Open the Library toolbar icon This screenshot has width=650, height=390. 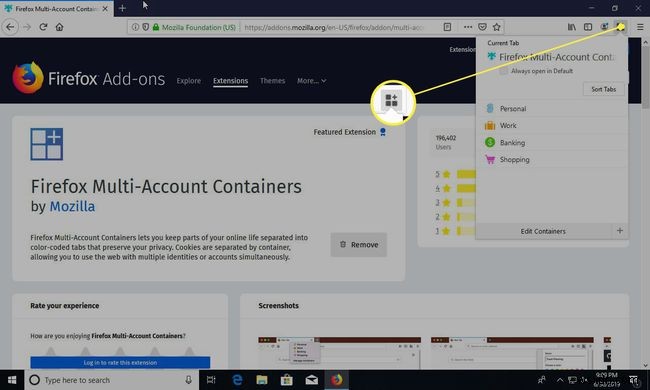[572, 27]
